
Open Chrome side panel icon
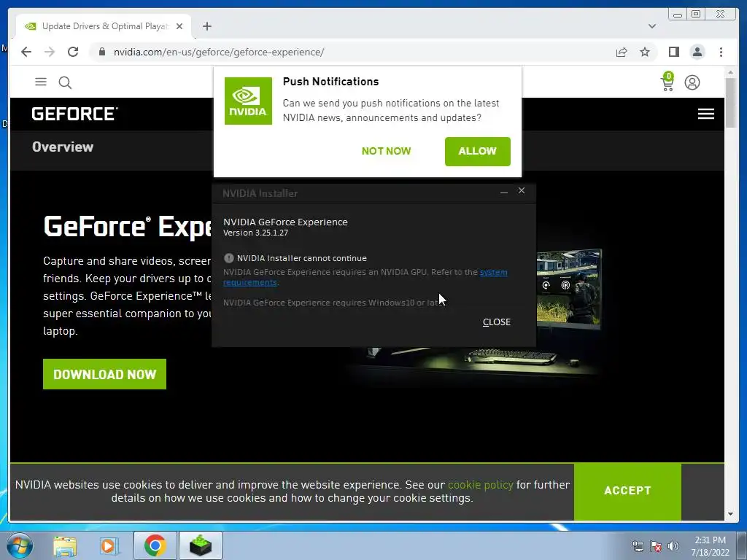(x=673, y=52)
